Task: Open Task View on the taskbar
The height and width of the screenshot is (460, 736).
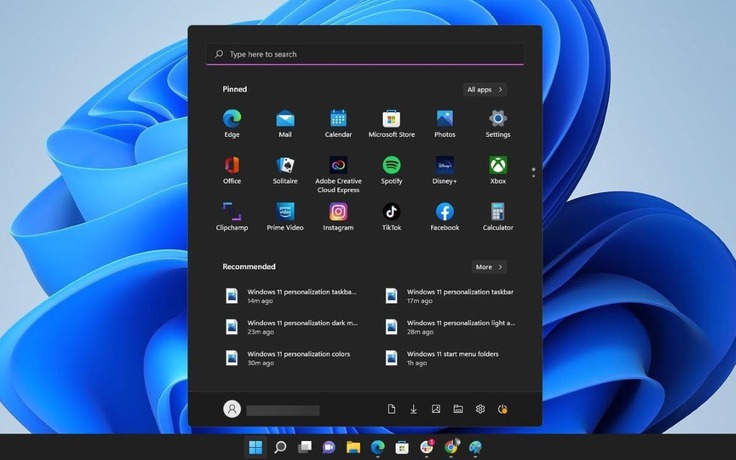Action: (305, 447)
